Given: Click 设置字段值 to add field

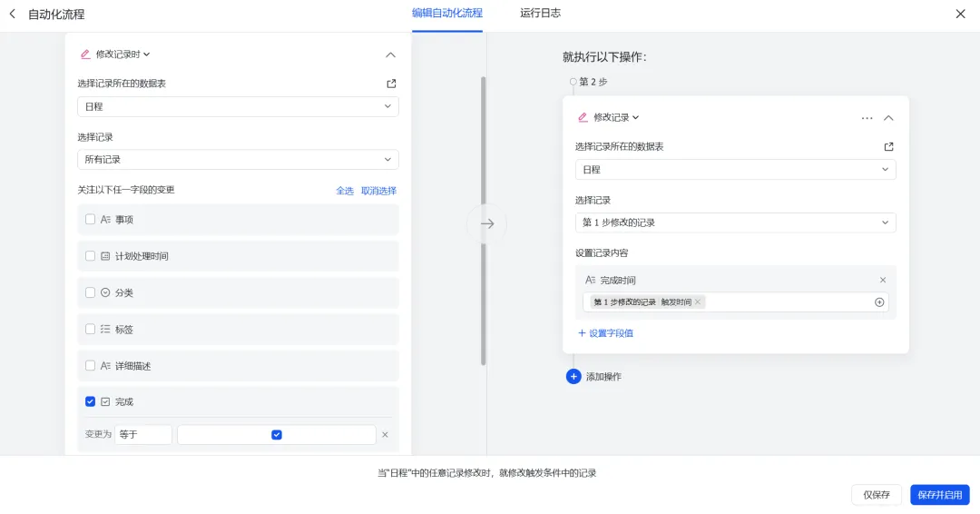Looking at the screenshot, I should click(x=605, y=333).
